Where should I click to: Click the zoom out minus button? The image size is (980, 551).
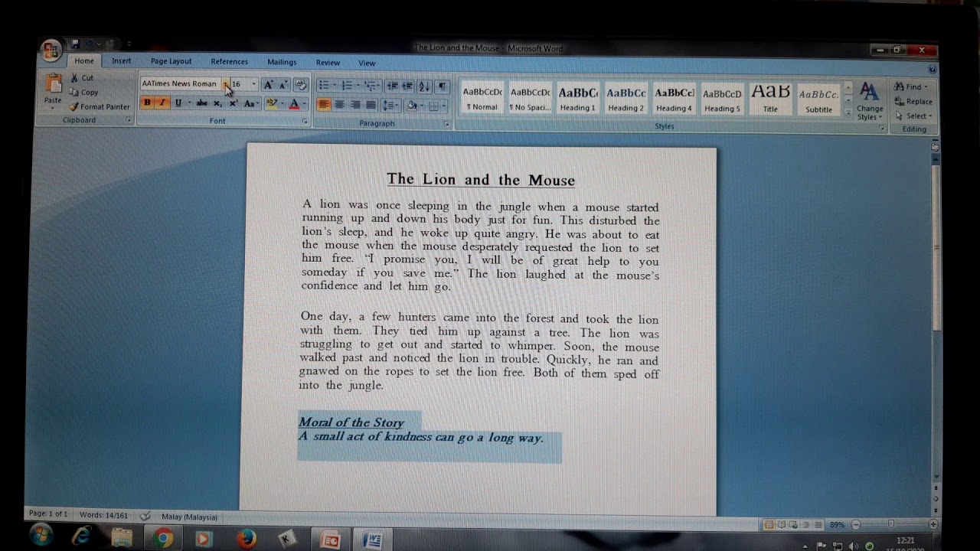click(856, 525)
